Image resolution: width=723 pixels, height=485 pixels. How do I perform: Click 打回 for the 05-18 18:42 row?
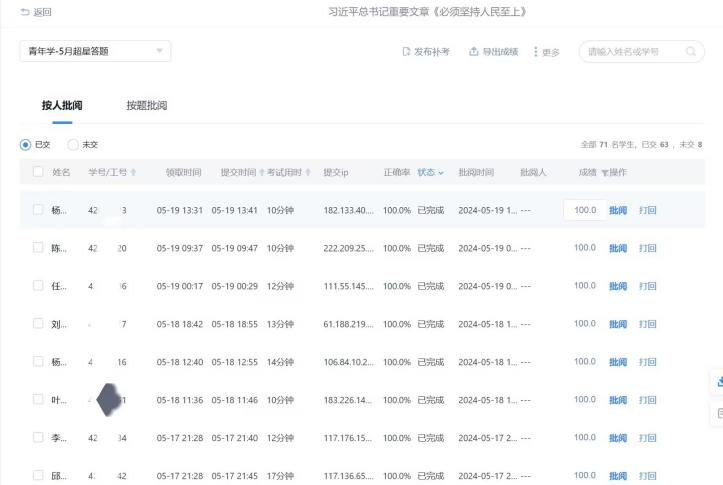(648, 324)
